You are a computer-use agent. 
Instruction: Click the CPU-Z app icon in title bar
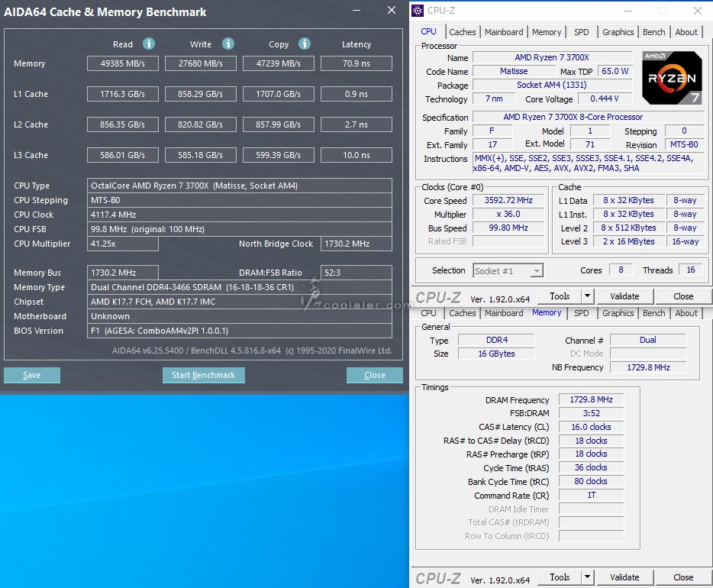pyautogui.click(x=418, y=11)
